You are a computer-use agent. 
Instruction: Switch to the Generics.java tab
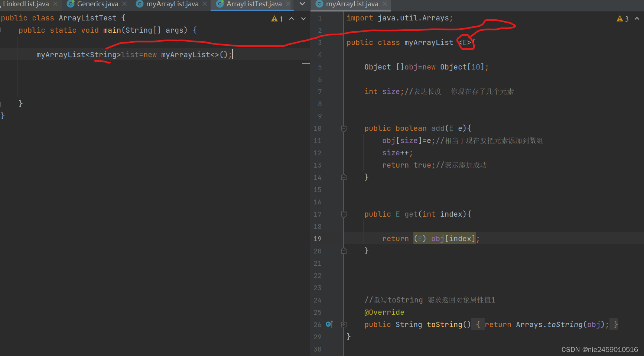coord(97,4)
